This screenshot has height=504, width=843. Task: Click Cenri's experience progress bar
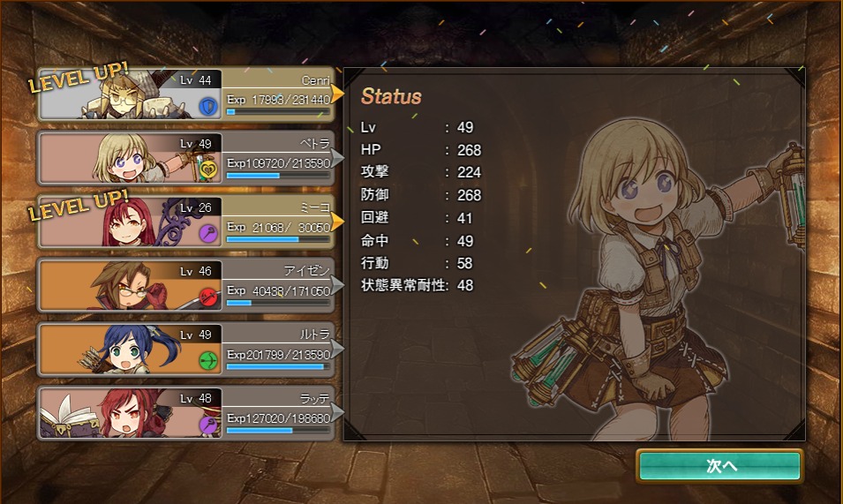[278, 112]
